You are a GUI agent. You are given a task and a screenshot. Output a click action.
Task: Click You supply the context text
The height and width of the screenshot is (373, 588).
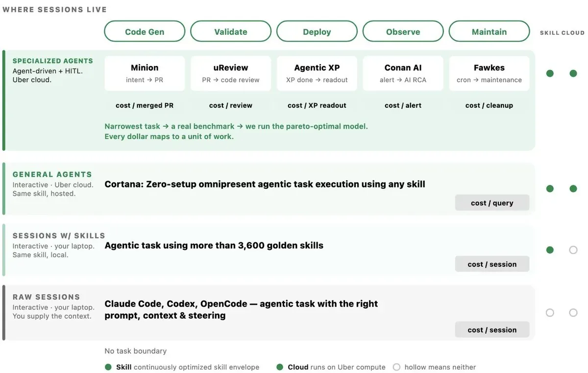point(52,316)
